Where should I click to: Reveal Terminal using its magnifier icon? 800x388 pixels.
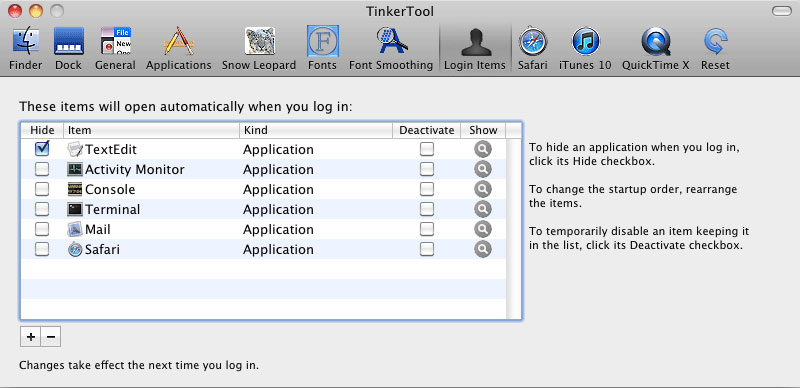point(482,209)
